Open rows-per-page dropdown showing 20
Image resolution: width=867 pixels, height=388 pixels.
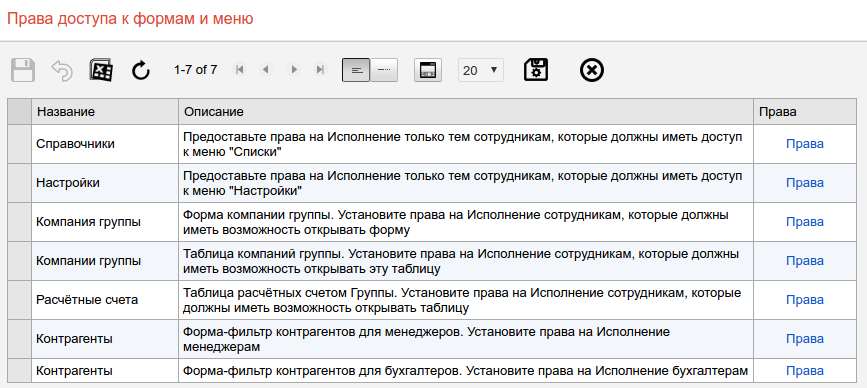tap(480, 70)
